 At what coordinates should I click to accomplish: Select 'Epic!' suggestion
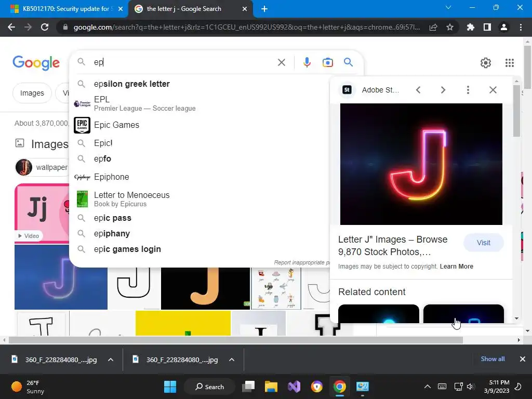[200, 143]
